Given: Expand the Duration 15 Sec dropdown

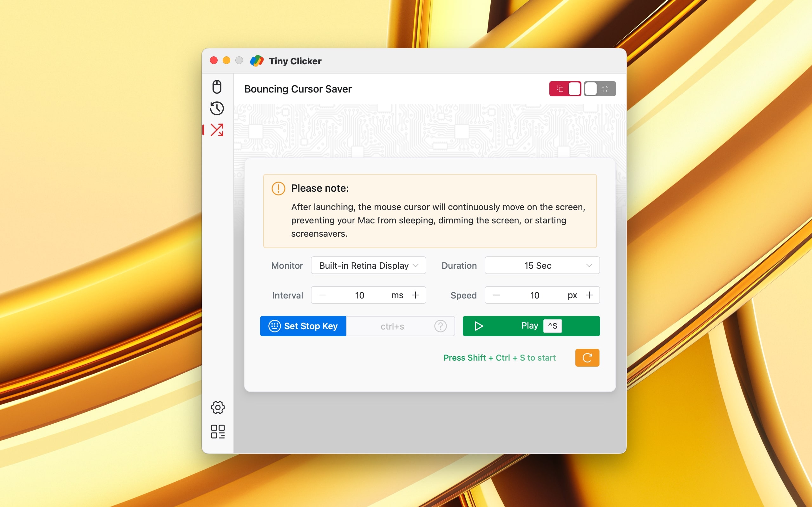Looking at the screenshot, I should tap(541, 265).
